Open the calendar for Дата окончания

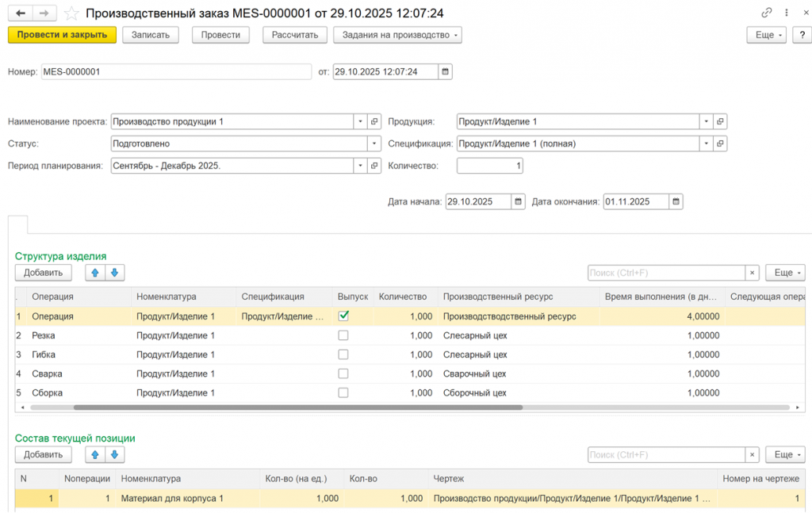(x=676, y=201)
